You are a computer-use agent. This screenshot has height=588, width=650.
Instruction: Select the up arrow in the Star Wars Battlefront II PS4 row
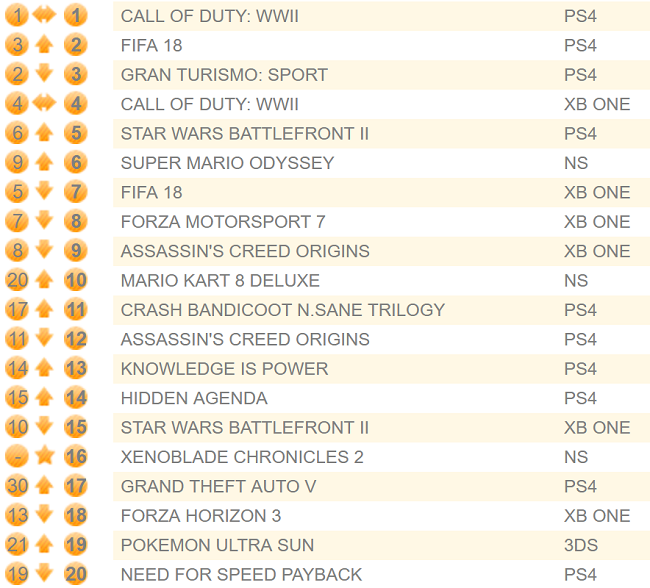point(44,133)
